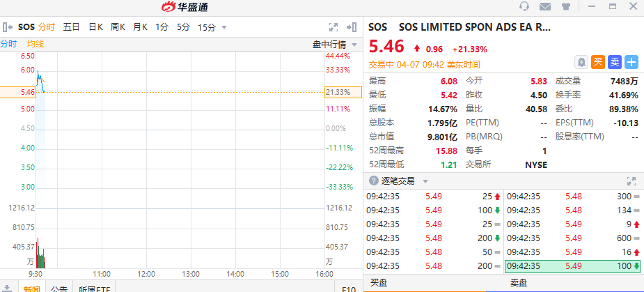
Task: Open the 盘中行情 session dropdown
Action: click(x=334, y=45)
